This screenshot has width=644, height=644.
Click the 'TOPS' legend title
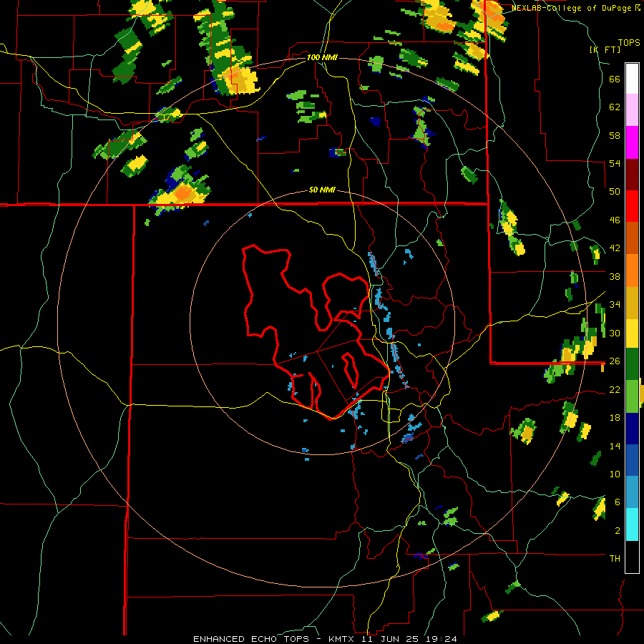click(629, 43)
